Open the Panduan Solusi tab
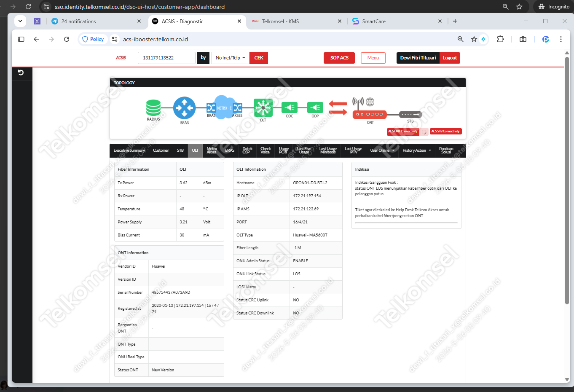The width and height of the screenshot is (574, 392). [x=446, y=150]
